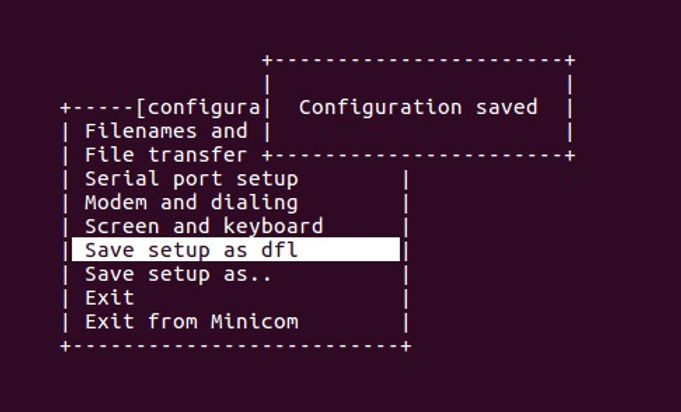Click empty terminal area right of Exit from Minicom
The height and width of the screenshot is (412, 681).
[540, 322]
